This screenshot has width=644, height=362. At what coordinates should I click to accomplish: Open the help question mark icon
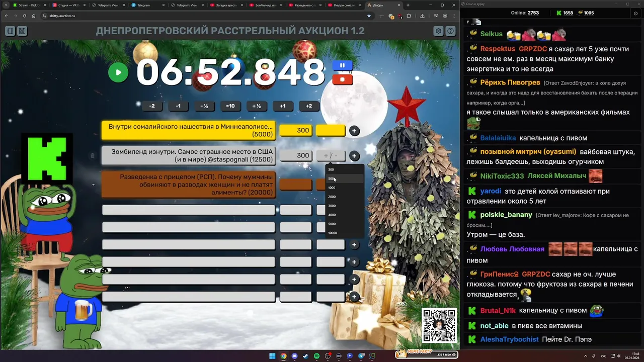[x=450, y=31]
